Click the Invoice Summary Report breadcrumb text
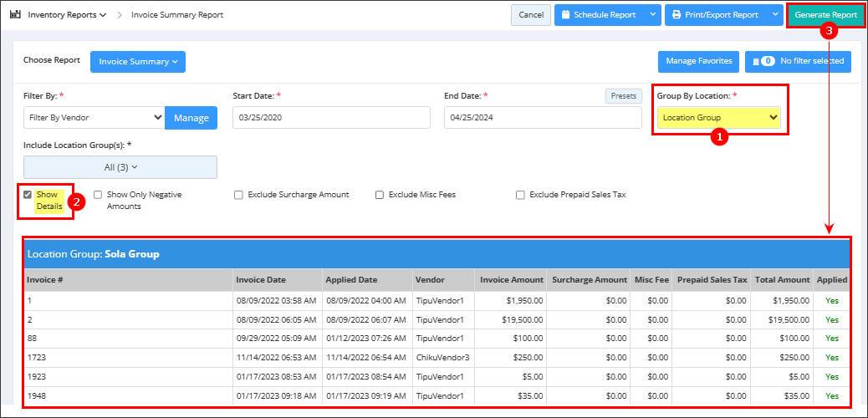This screenshot has width=868, height=418. click(x=177, y=15)
